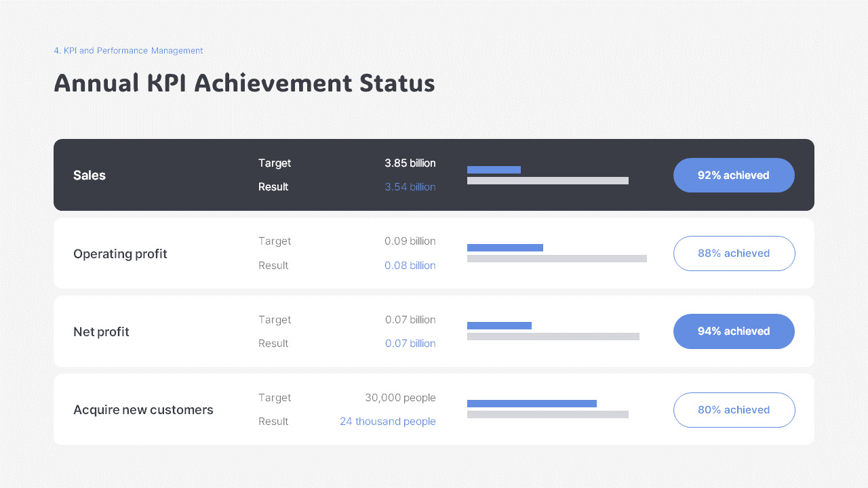Select the 3.54 billion result value

410,187
